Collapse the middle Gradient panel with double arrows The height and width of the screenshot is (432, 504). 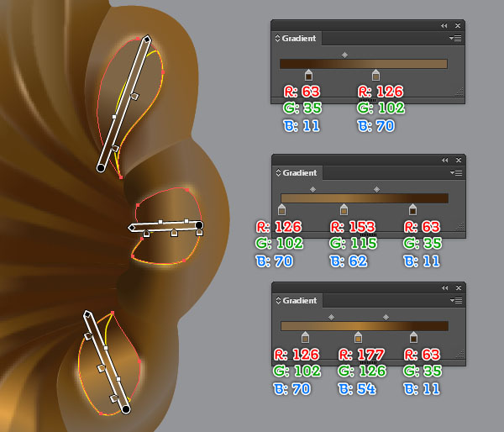tap(445, 161)
